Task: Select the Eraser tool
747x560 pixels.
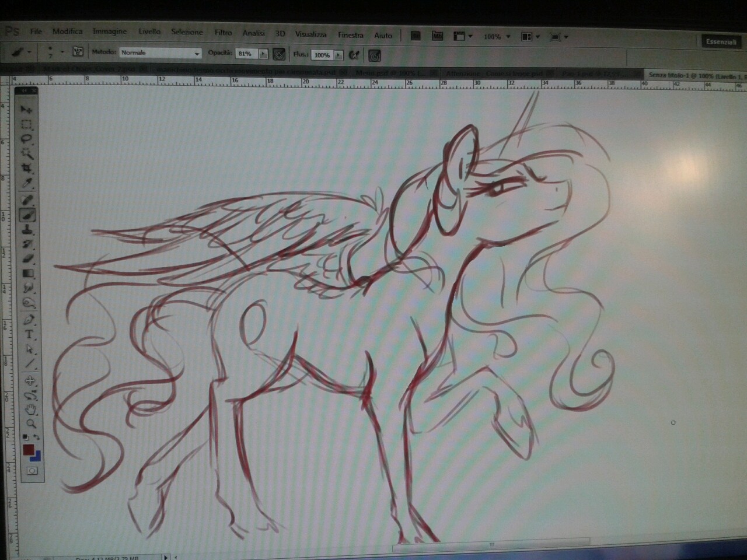Action: click(x=28, y=259)
